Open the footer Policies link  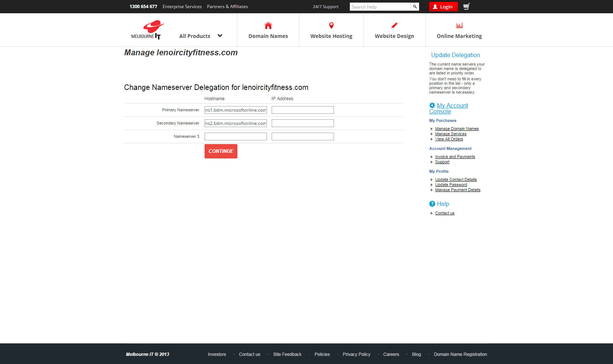[322, 354]
